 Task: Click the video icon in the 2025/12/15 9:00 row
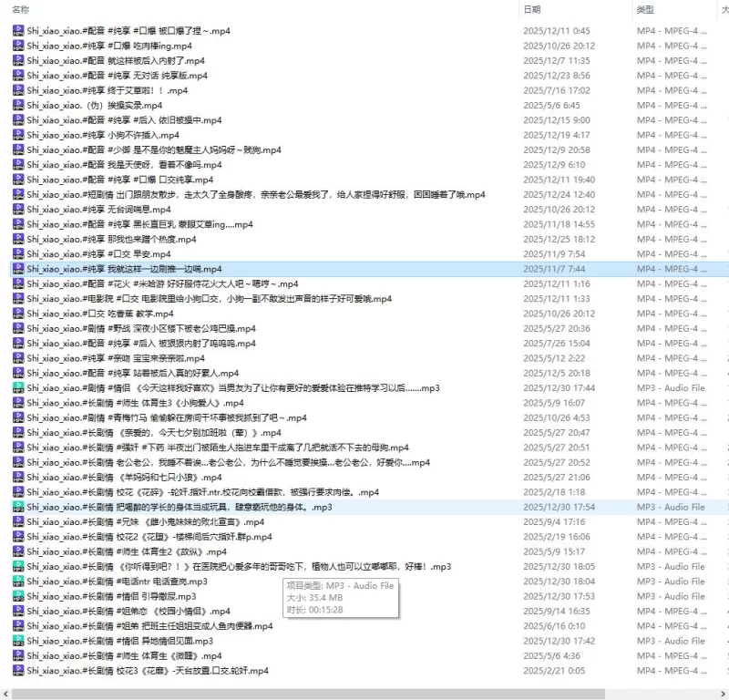pyautogui.click(x=18, y=120)
